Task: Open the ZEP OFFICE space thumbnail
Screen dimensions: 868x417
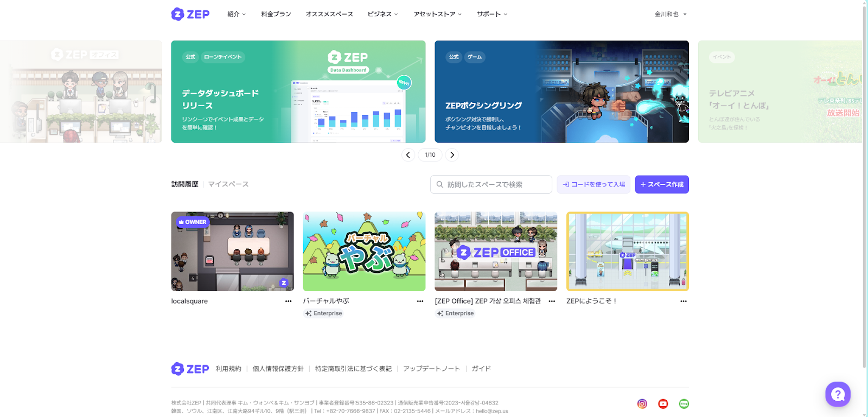Action: [496, 252]
